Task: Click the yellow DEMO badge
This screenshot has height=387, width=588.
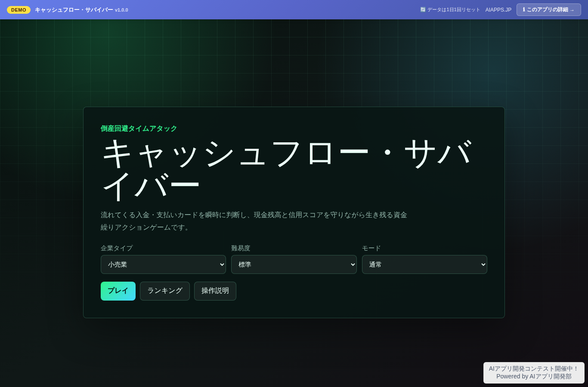Action: [19, 10]
